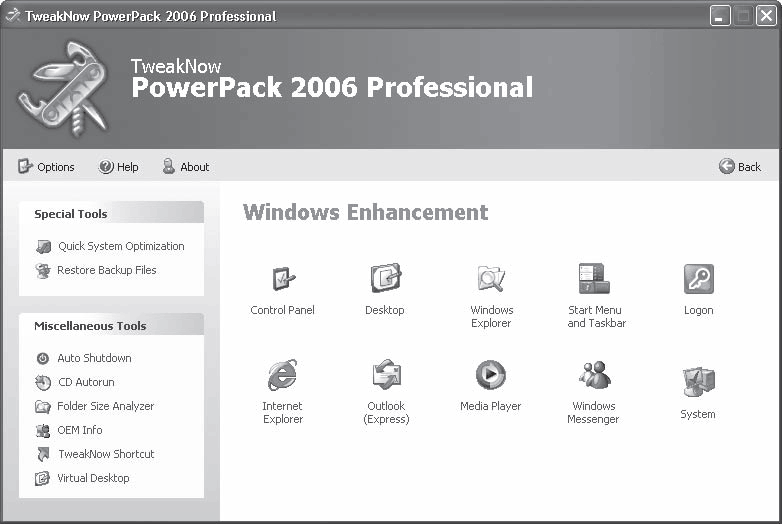Image resolution: width=782 pixels, height=524 pixels.
Task: Minimize the TweakNow PowerPack window
Action: [x=720, y=16]
